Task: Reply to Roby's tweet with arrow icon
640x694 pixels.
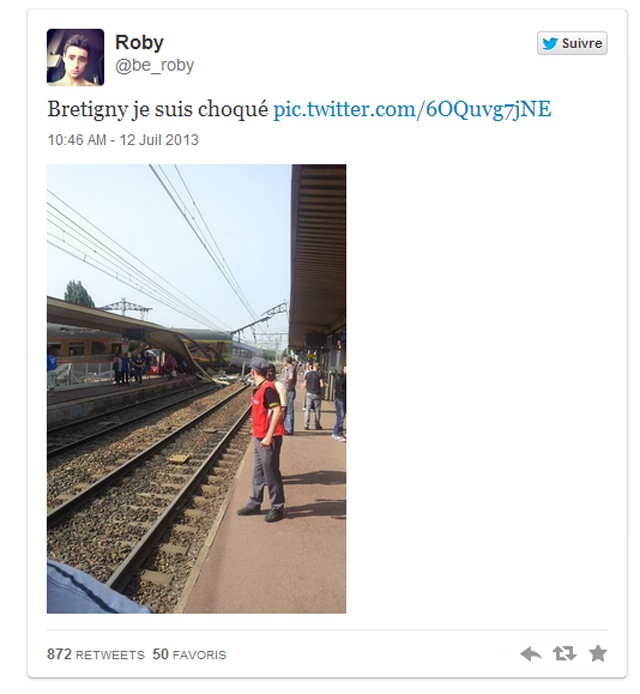Action: point(530,654)
